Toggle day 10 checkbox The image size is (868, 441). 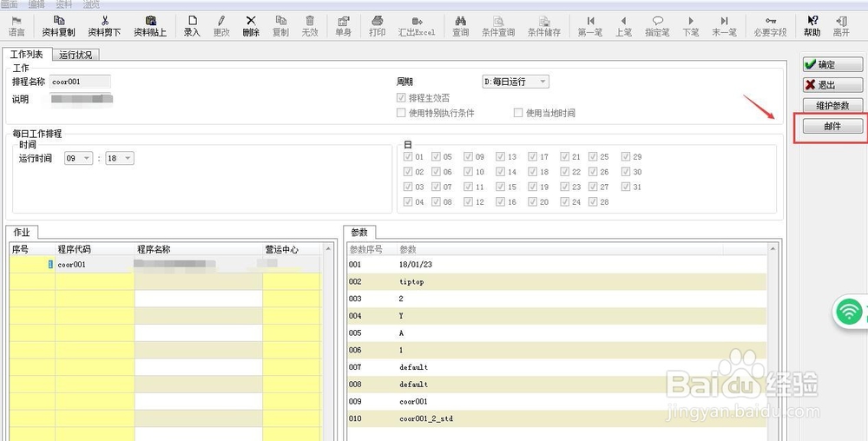[469, 172]
